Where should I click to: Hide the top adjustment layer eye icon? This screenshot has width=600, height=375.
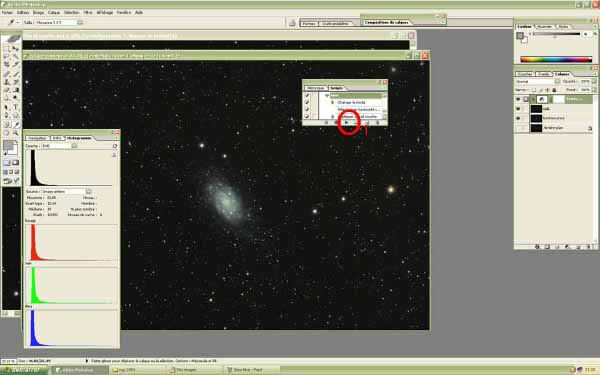(518, 99)
